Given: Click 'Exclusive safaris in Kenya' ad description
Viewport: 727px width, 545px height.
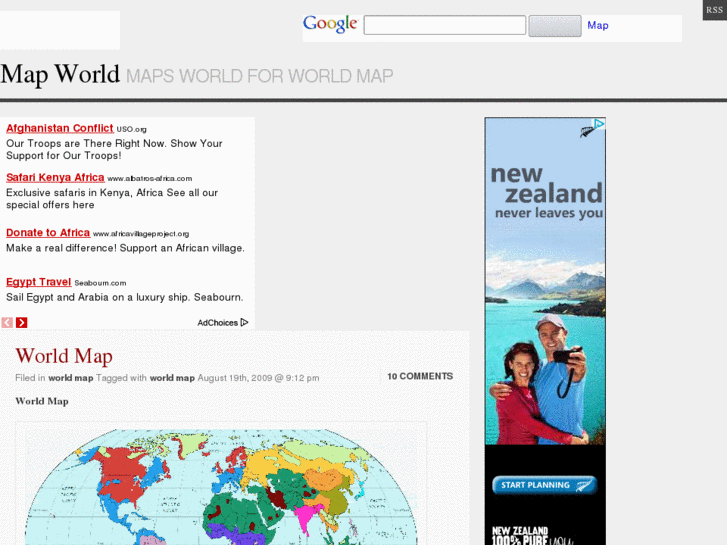Looking at the screenshot, I should [x=112, y=199].
